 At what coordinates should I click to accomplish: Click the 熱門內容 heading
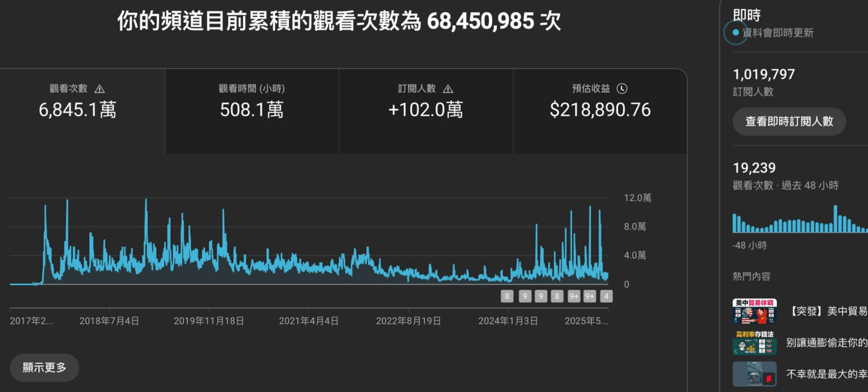pyautogui.click(x=752, y=277)
